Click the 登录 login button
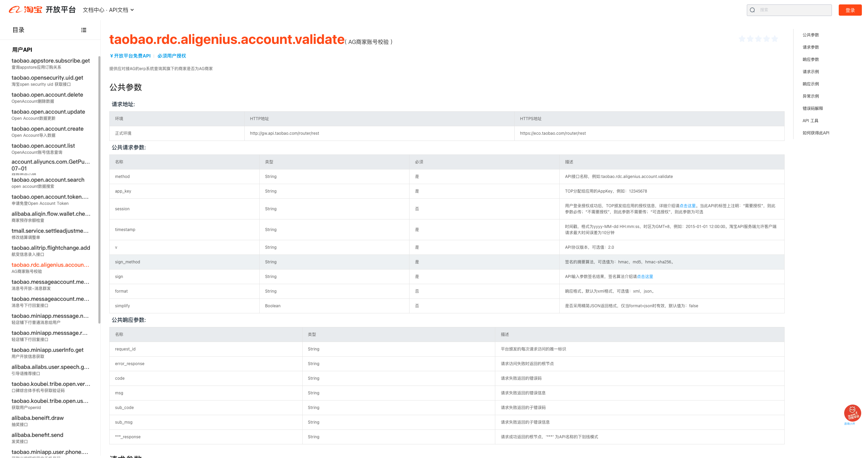This screenshot has width=868, height=458. (850, 10)
